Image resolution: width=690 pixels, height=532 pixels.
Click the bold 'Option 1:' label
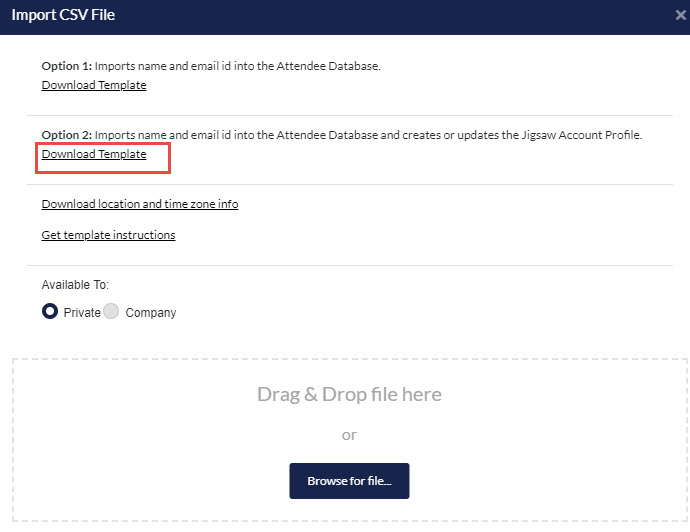66,66
